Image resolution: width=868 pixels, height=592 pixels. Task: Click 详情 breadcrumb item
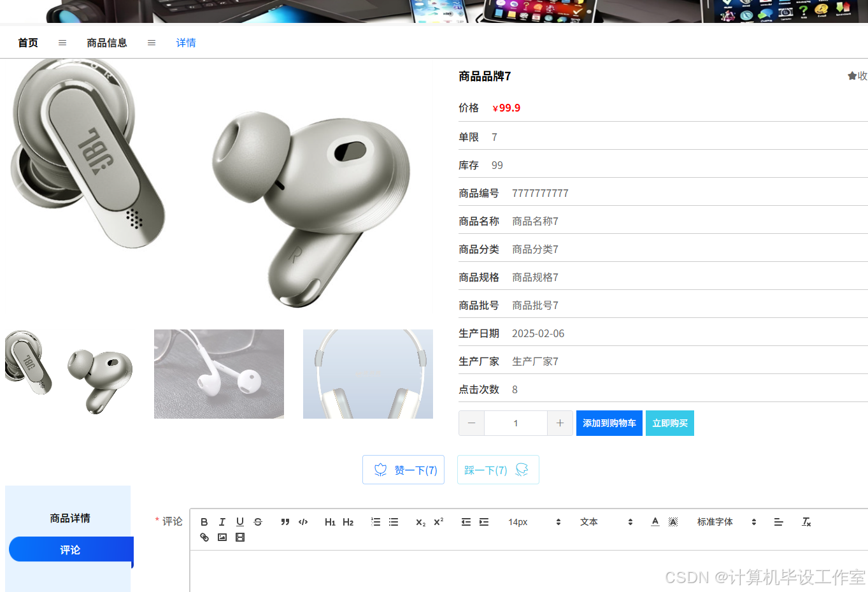(x=186, y=43)
